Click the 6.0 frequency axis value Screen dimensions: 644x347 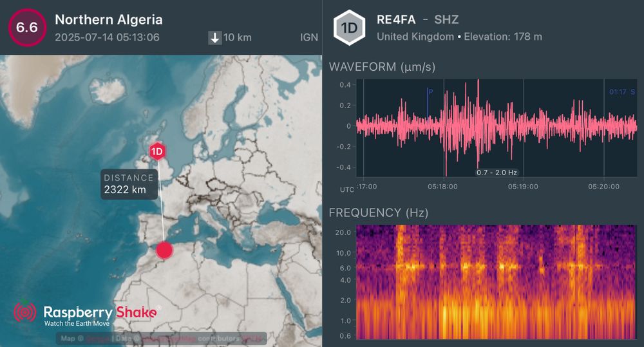345,268
